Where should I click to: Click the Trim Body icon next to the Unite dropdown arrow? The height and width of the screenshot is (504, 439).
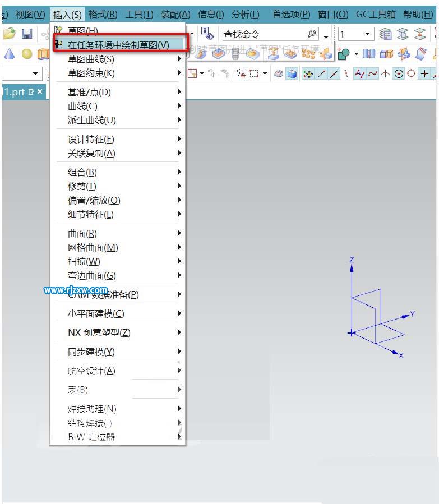[368, 54]
